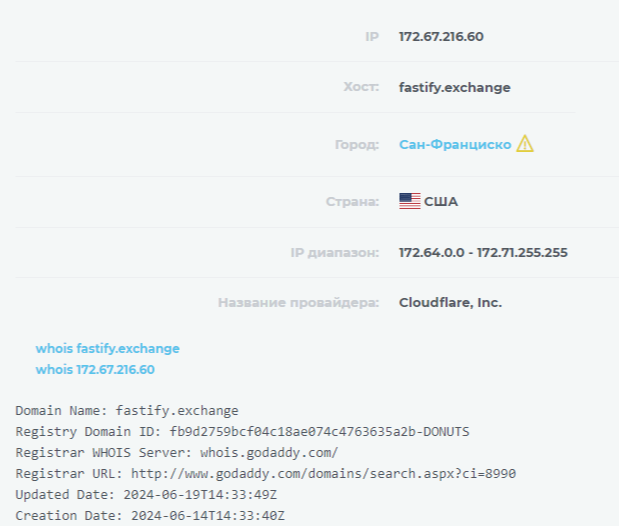The width and height of the screenshot is (619, 526).
Task: Click the Хост field label
Action: tap(361, 88)
